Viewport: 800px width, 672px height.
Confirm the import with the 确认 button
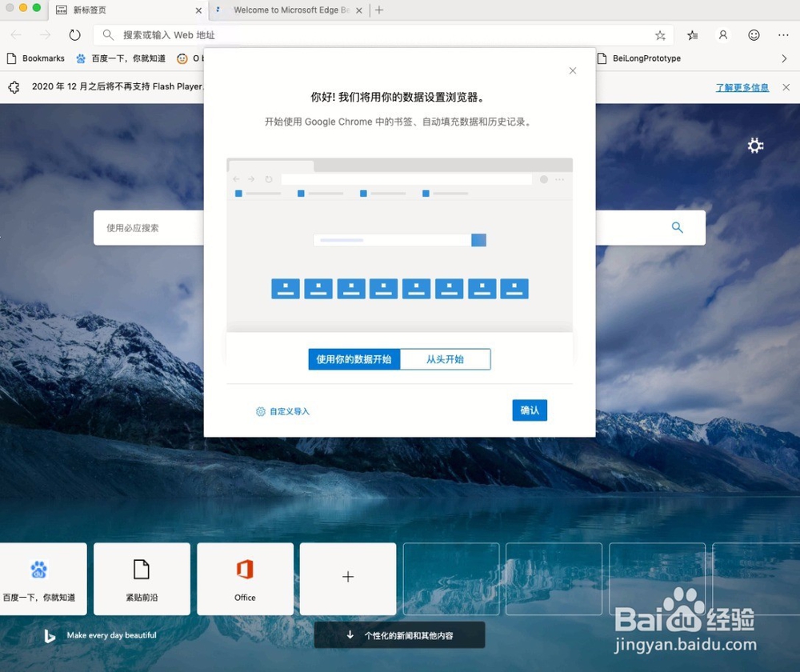pos(530,410)
